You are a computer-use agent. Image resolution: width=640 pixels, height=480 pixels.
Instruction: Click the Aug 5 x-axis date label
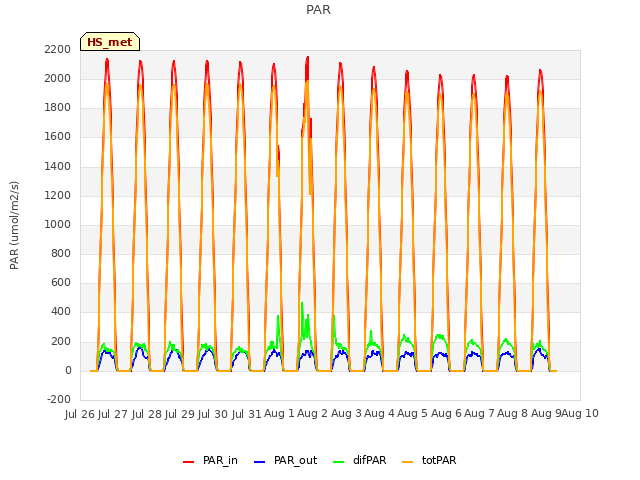[412, 413]
